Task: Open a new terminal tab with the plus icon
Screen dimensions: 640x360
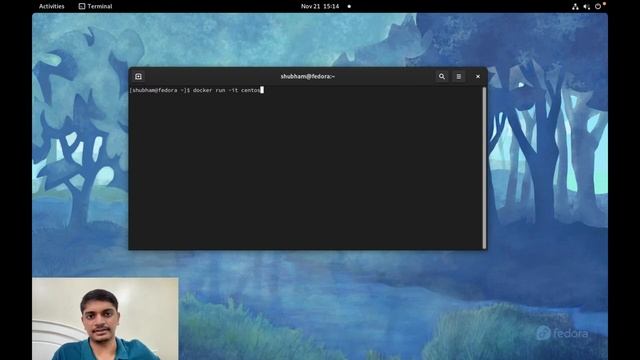Action: [x=138, y=76]
